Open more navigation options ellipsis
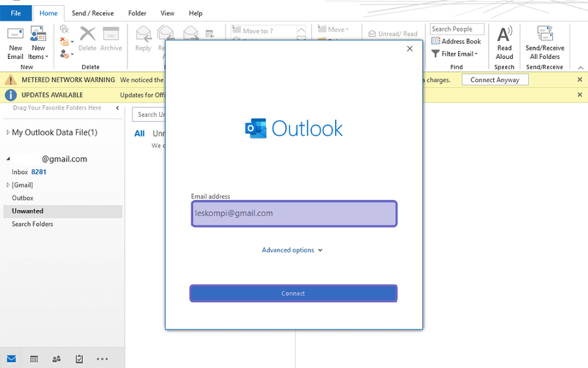 point(102,359)
